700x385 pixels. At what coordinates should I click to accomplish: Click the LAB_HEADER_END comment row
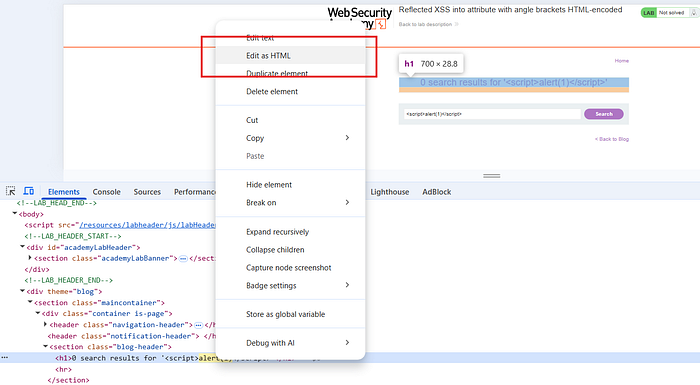pos(69,280)
